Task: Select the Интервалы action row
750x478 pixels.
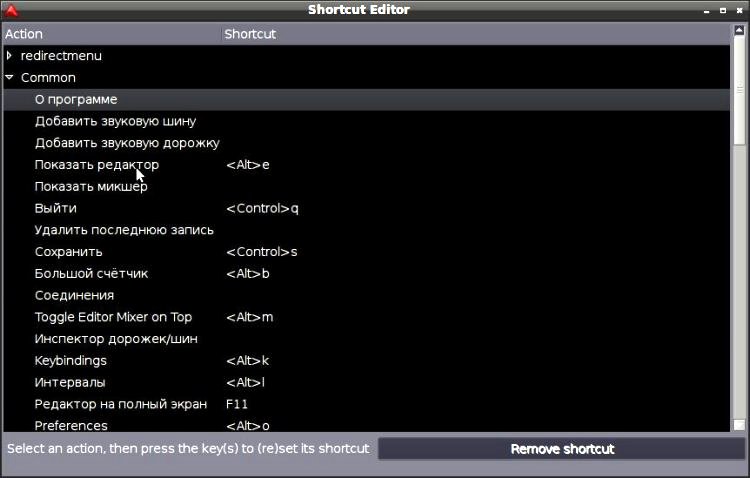Action: coord(366,383)
